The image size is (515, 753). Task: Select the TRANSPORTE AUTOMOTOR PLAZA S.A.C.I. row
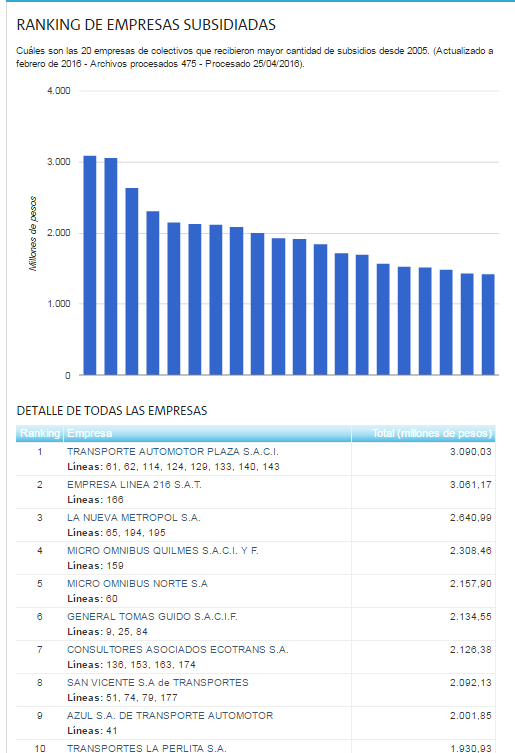coord(256,459)
